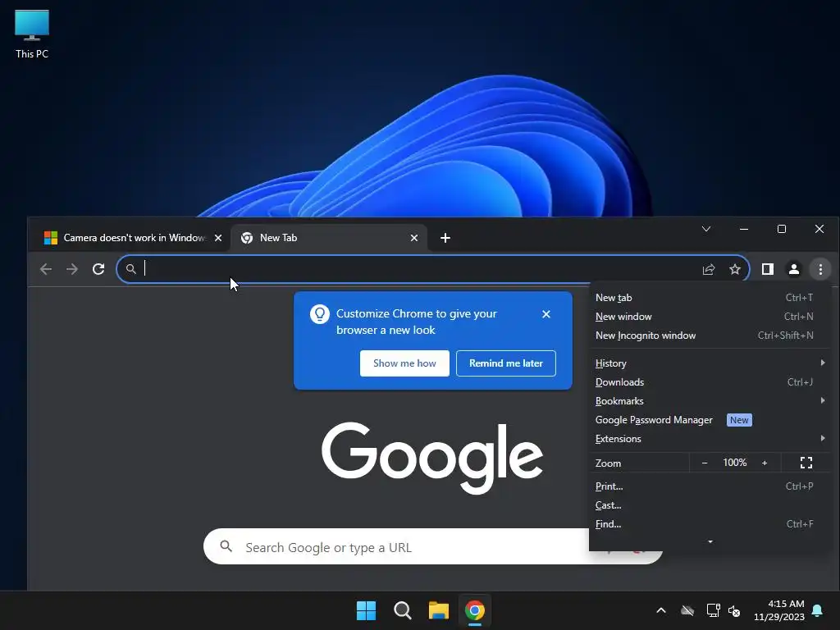Reload the current page
The image size is (840, 630).
click(x=98, y=269)
